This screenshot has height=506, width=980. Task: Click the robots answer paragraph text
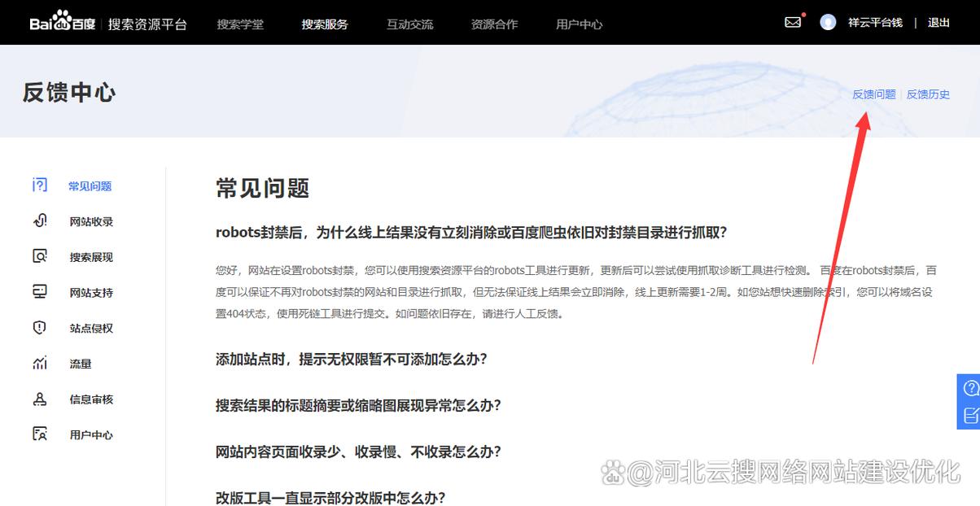point(576,291)
